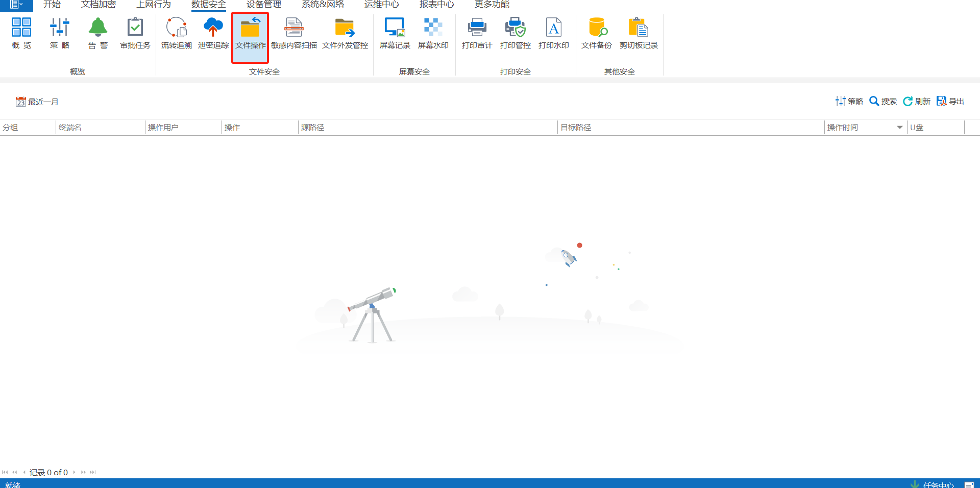Switch to the 数据安全 tab
The height and width of the screenshot is (488, 980).
209,5
